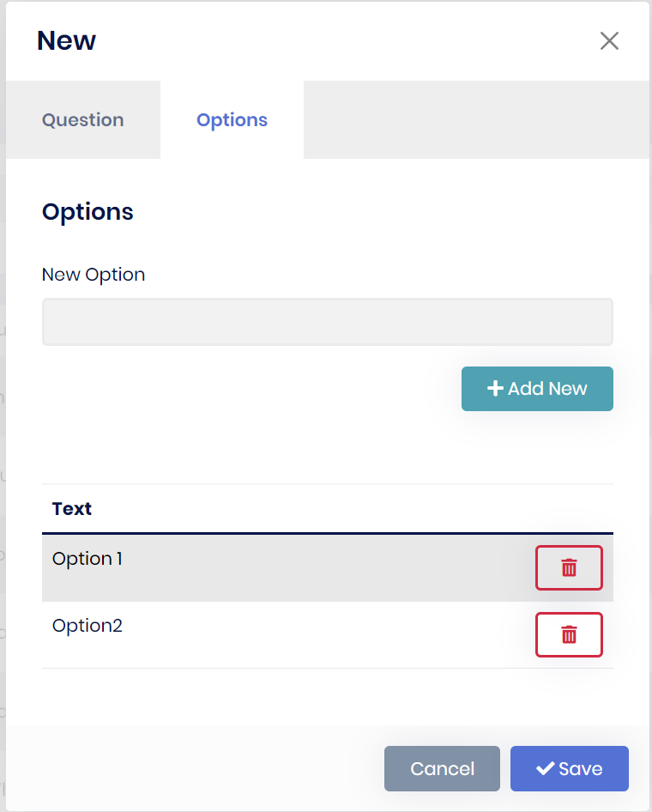Screen dimensions: 652x812
Task: Click the empty tab strip beside Options
Action: [x=476, y=120]
